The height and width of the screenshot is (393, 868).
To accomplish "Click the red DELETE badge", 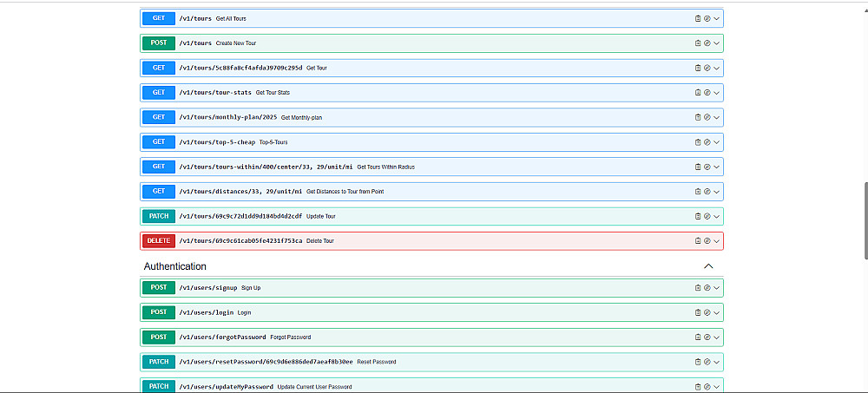I will pos(159,241).
